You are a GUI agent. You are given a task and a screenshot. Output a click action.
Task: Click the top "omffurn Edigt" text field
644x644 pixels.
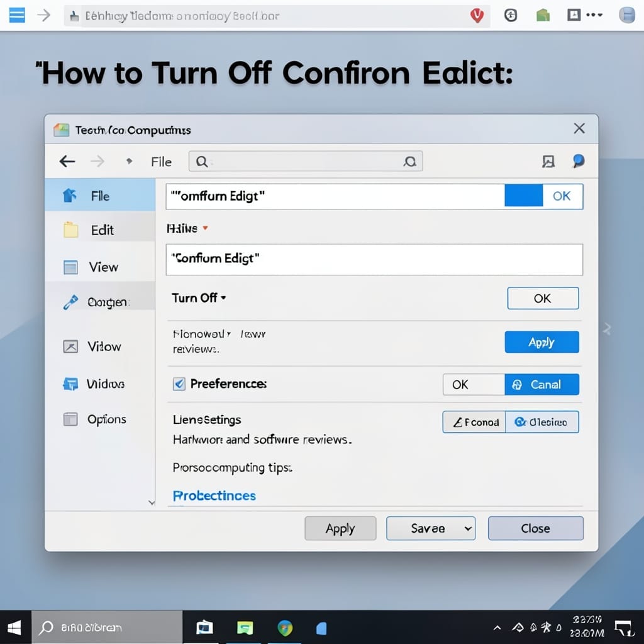tap(335, 196)
